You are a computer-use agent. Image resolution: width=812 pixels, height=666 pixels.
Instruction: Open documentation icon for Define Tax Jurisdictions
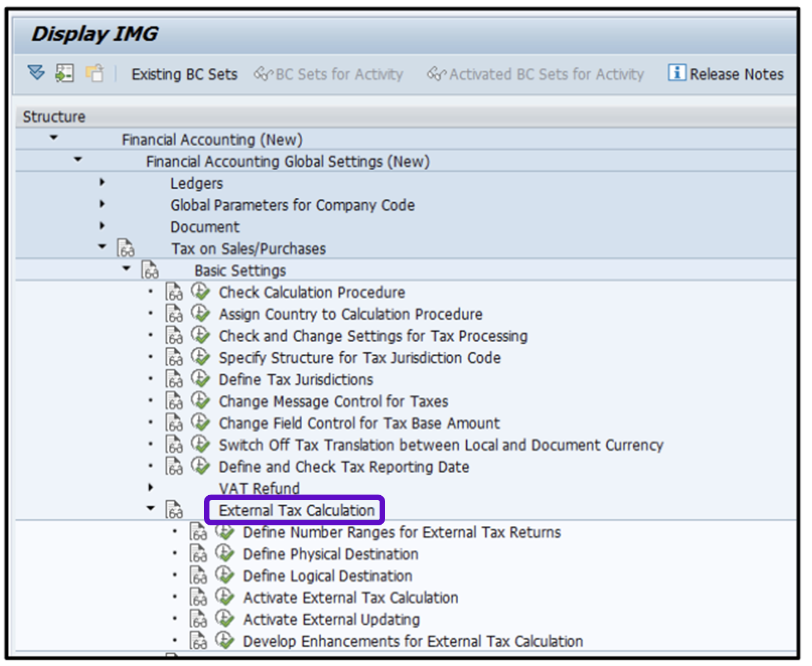(x=174, y=380)
